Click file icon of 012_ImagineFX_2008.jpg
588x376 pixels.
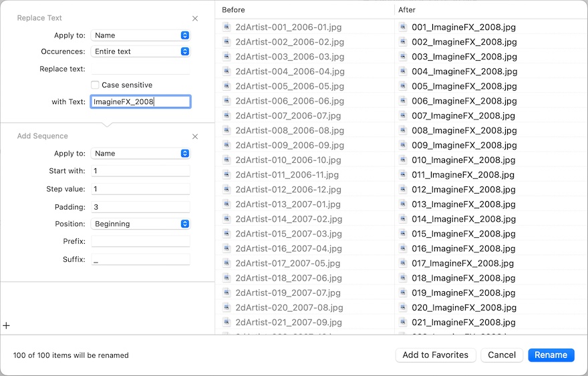(x=403, y=189)
